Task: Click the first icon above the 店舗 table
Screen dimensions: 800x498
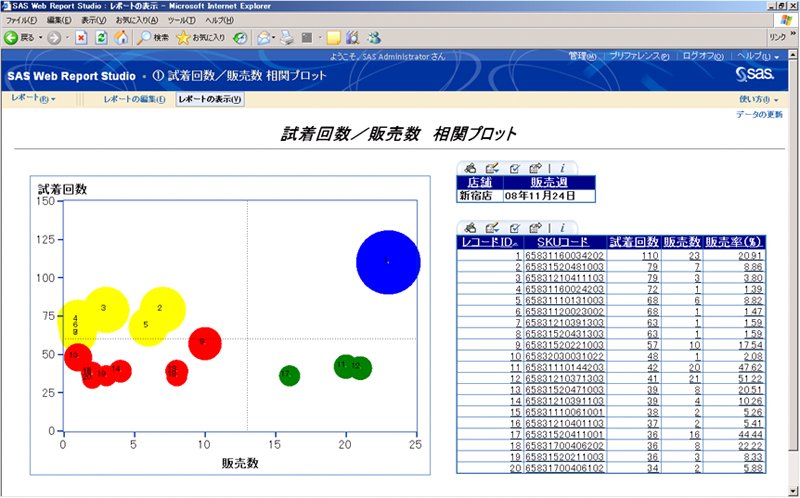Action: coord(470,168)
